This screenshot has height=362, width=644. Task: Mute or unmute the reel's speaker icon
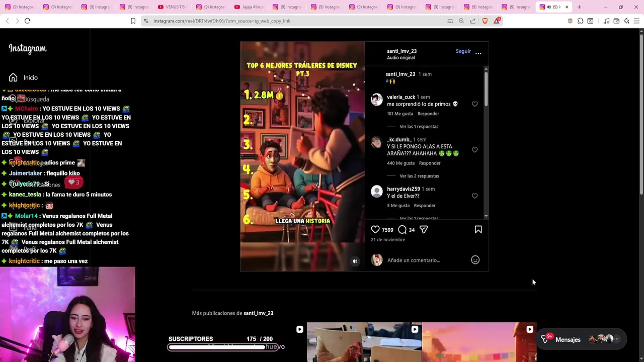(x=355, y=261)
